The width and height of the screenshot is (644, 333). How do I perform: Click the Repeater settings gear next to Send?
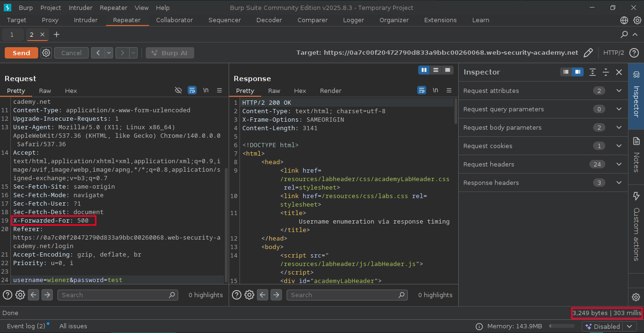click(46, 53)
